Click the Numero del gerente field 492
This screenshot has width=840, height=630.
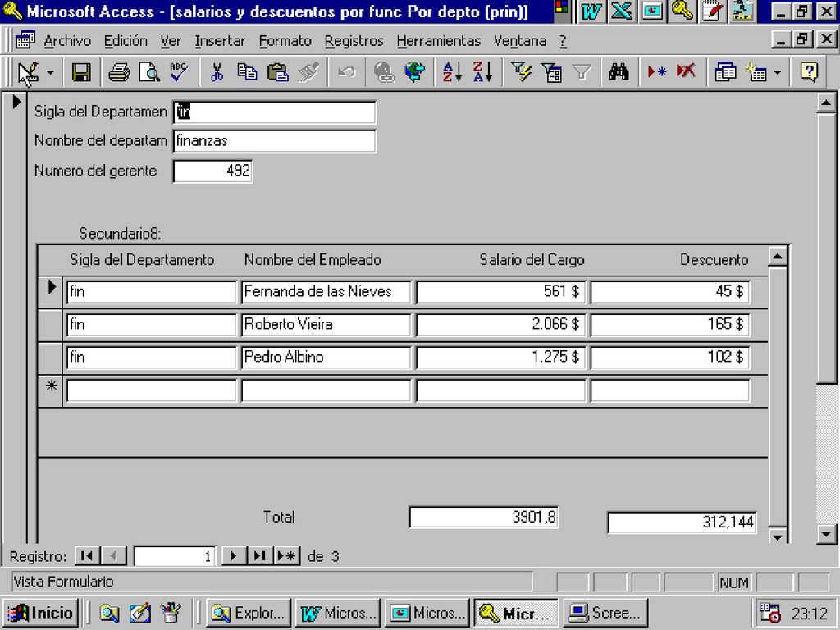click(212, 171)
